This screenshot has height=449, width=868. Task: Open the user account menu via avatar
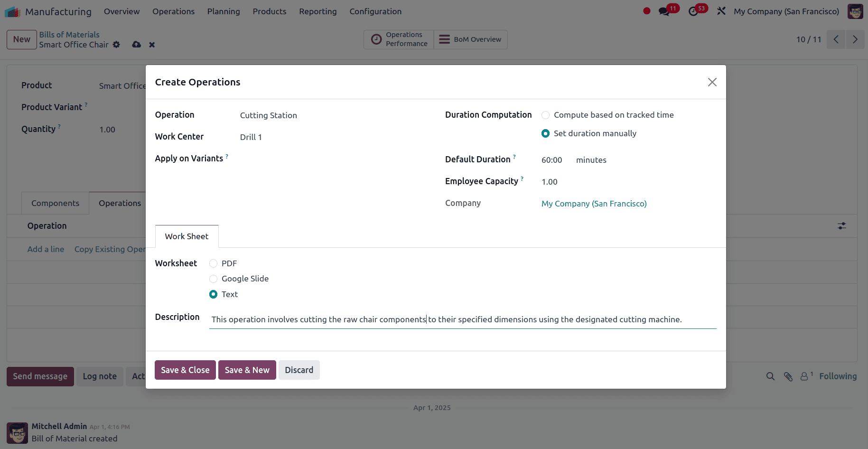(x=855, y=11)
